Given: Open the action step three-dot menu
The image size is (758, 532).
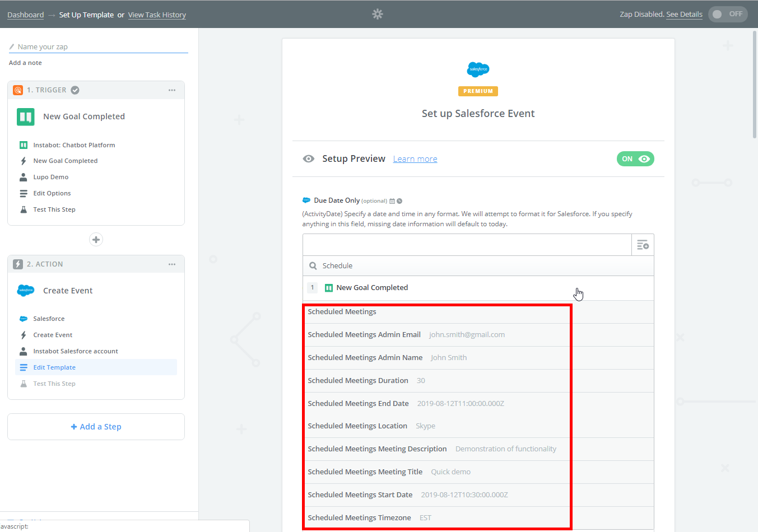Looking at the screenshot, I should pyautogui.click(x=172, y=264).
